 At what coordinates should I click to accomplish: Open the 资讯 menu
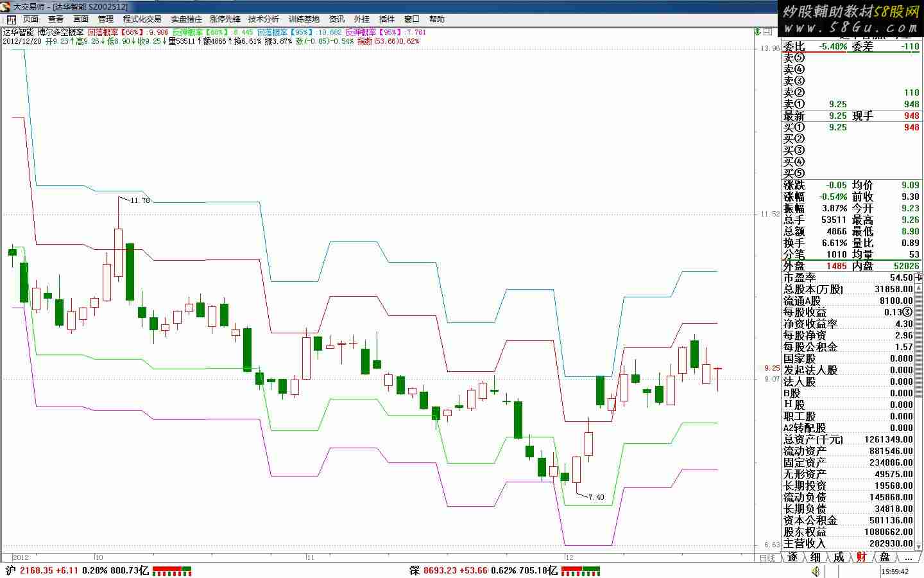pyautogui.click(x=337, y=19)
